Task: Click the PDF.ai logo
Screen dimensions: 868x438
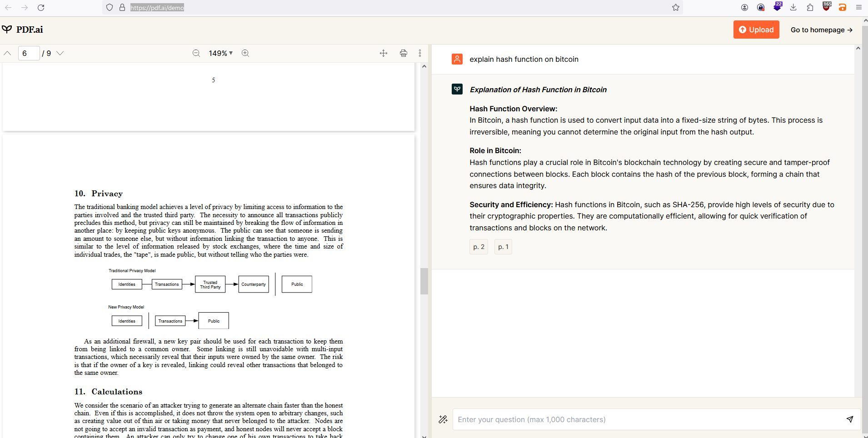Action: click(x=22, y=30)
